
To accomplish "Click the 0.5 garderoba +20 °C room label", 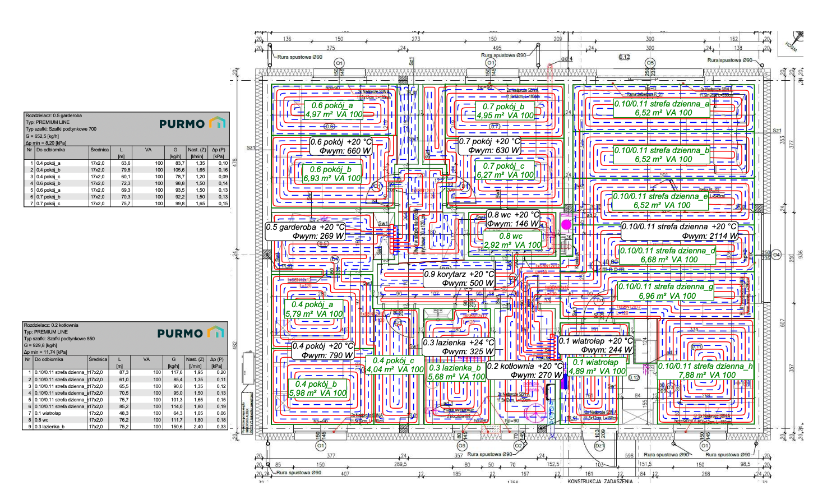I will (306, 232).
